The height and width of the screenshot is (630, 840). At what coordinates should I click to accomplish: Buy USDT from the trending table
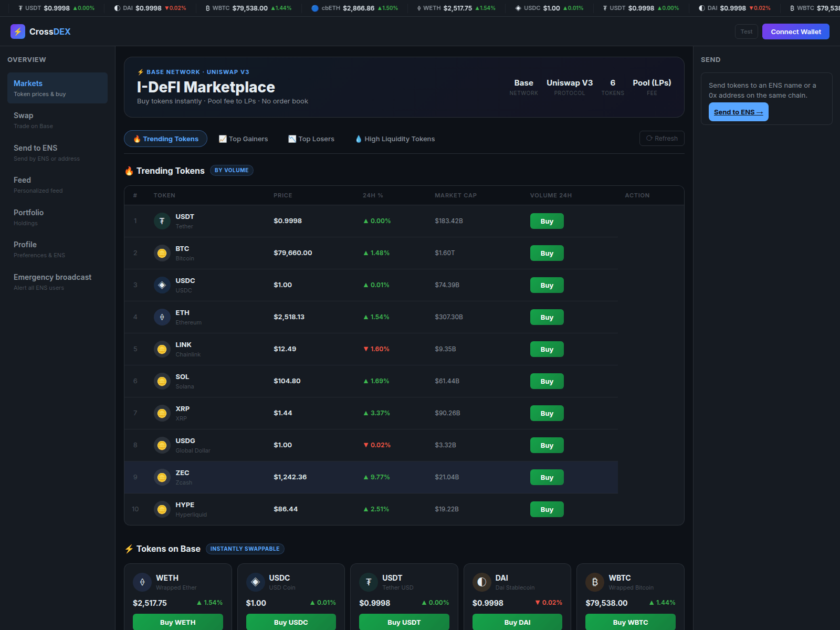pyautogui.click(x=547, y=221)
